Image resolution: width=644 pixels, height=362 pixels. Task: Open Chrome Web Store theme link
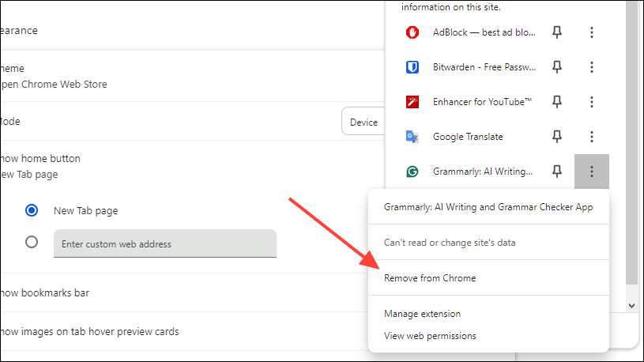point(54,85)
